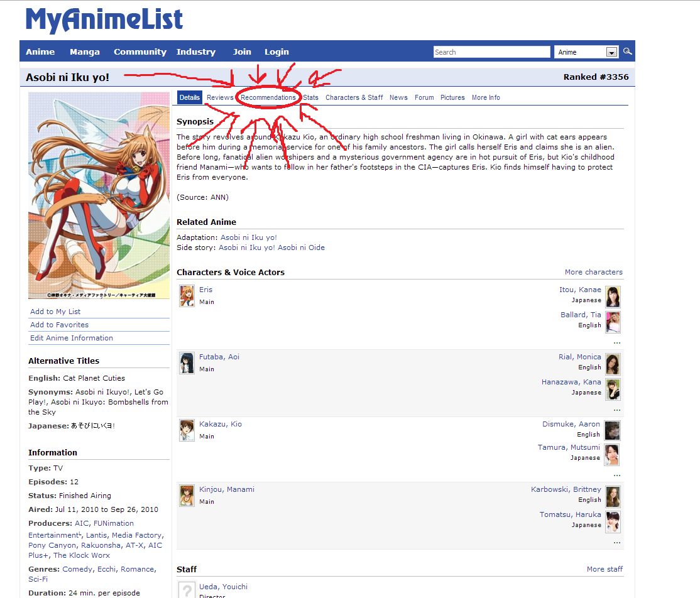Screen dimensions: 700x598
Task: Open staff member Ueda, Youichi link
Action: pos(223,587)
